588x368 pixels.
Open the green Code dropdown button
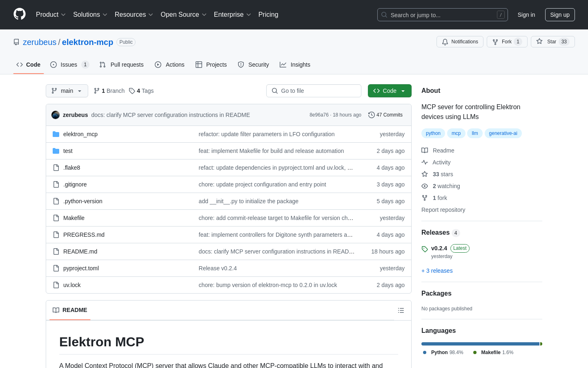(x=390, y=91)
